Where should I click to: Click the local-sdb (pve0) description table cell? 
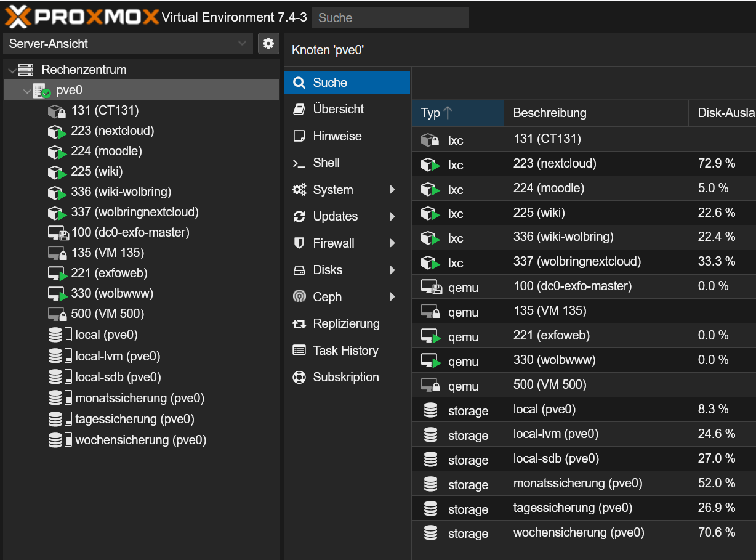(x=596, y=459)
